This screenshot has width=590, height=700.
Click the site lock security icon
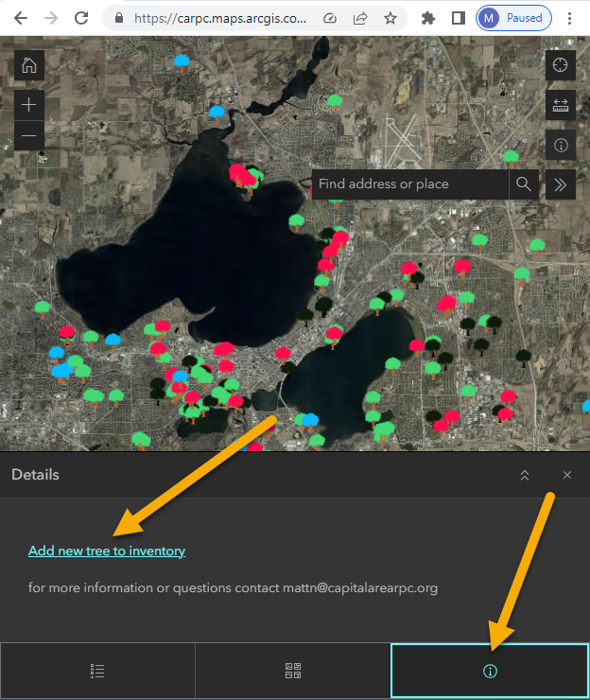119,18
